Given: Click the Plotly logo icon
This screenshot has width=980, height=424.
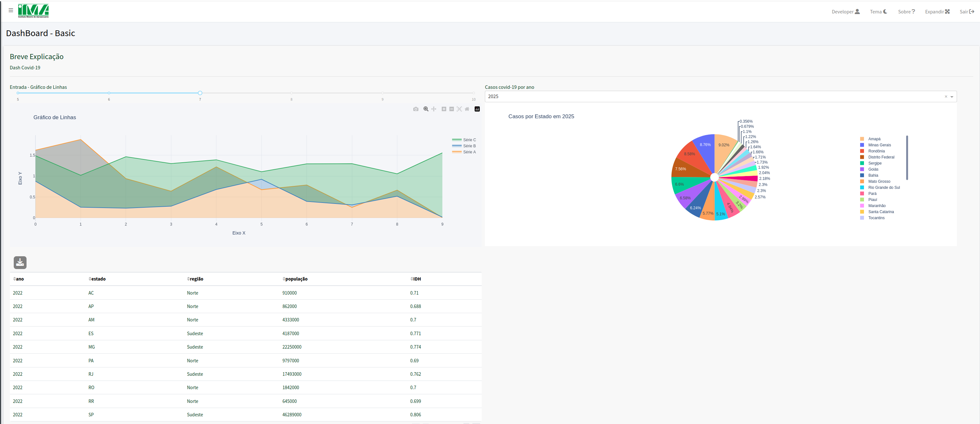Looking at the screenshot, I should click(477, 109).
